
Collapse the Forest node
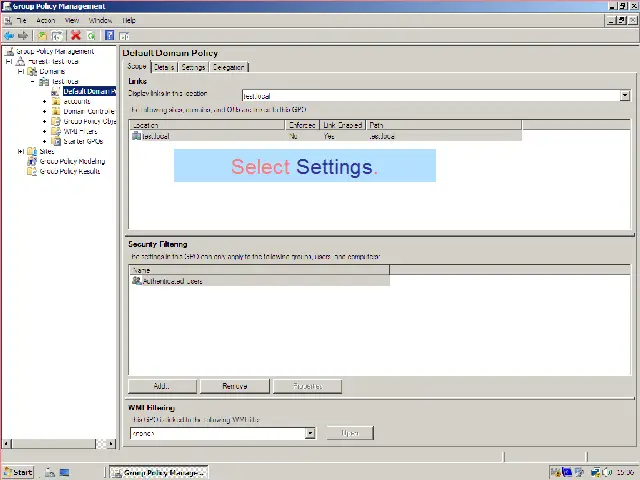[x=9, y=61]
